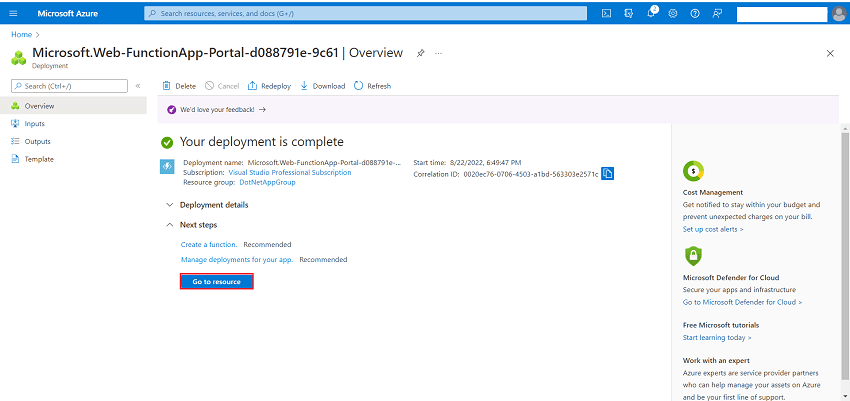Open Directories and subscriptions filter icon
The image size is (850, 401).
[629, 14]
